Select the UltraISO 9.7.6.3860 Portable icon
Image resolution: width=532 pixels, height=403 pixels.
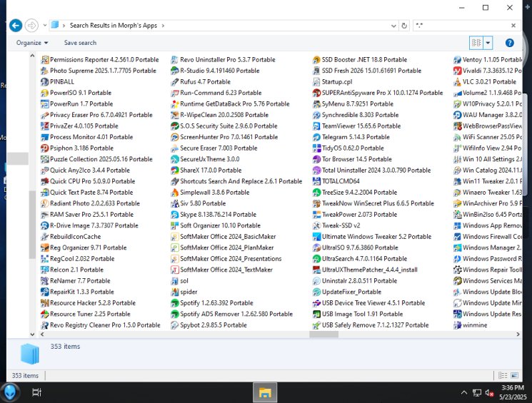coord(316,248)
